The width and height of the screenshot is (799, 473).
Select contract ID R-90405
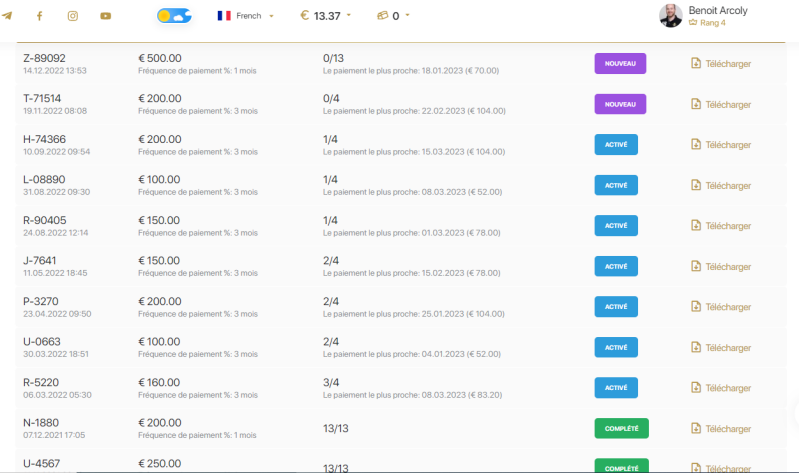click(x=44, y=220)
